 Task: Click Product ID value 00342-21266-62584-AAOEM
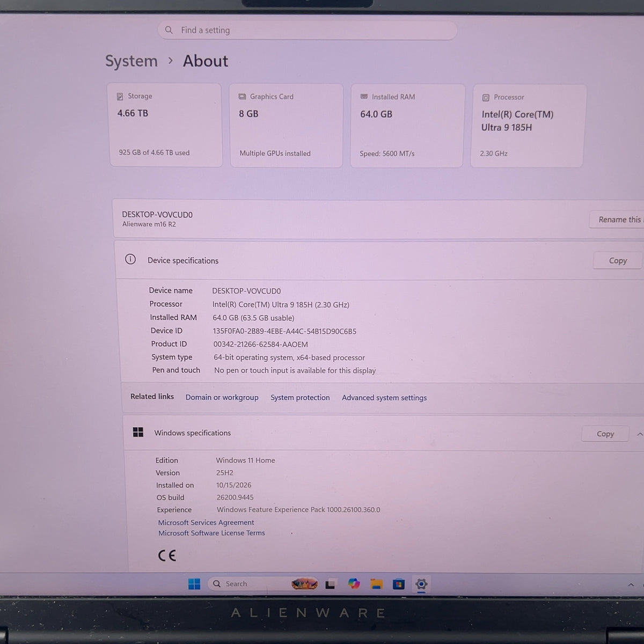pos(260,345)
